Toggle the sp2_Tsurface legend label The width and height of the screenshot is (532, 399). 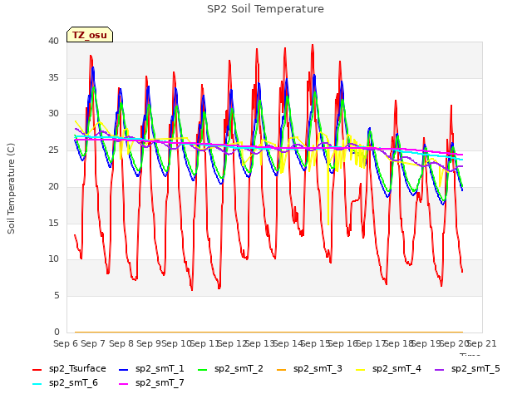(77, 369)
